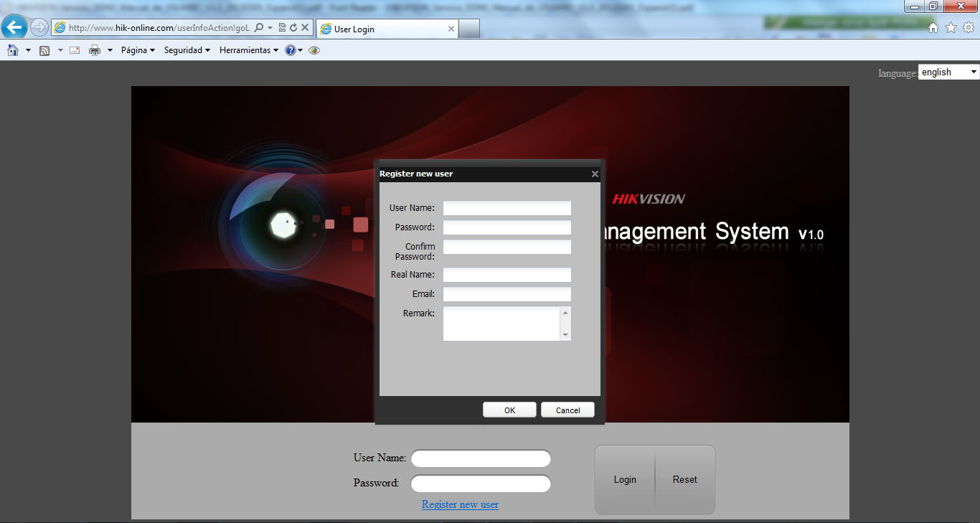Confirm registration with the OK button
This screenshot has height=523, width=980.
pos(509,410)
